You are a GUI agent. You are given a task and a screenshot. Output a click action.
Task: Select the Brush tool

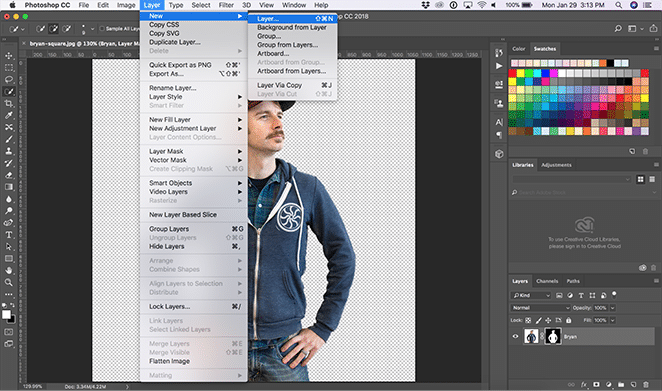(8, 139)
